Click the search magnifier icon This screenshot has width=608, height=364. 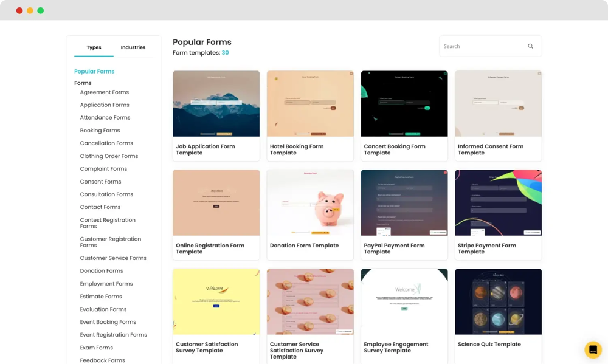(530, 46)
